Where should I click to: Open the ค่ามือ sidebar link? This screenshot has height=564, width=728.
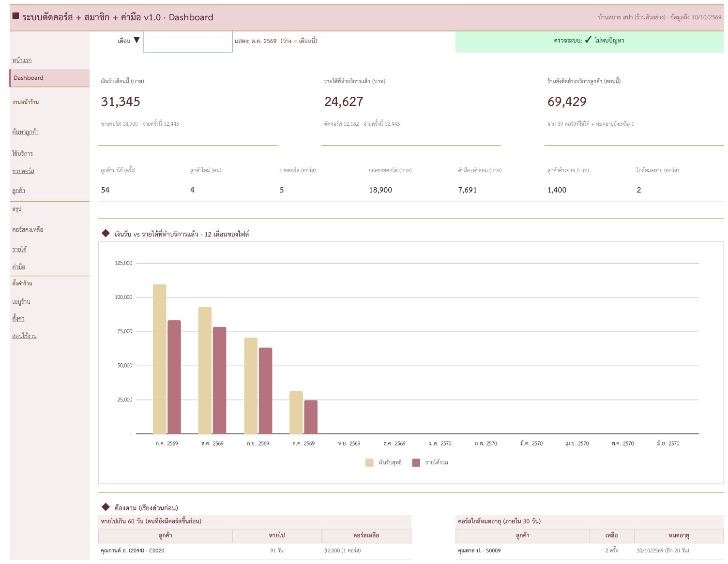pos(18,267)
